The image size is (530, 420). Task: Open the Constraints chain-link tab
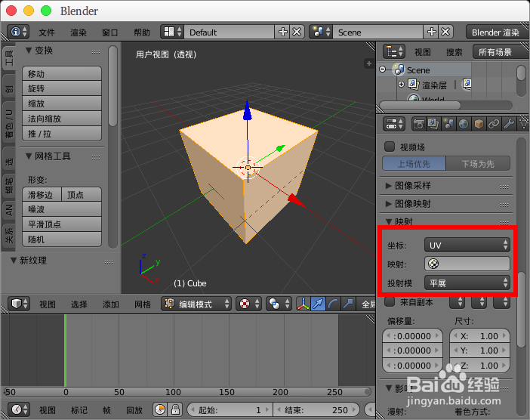click(494, 124)
